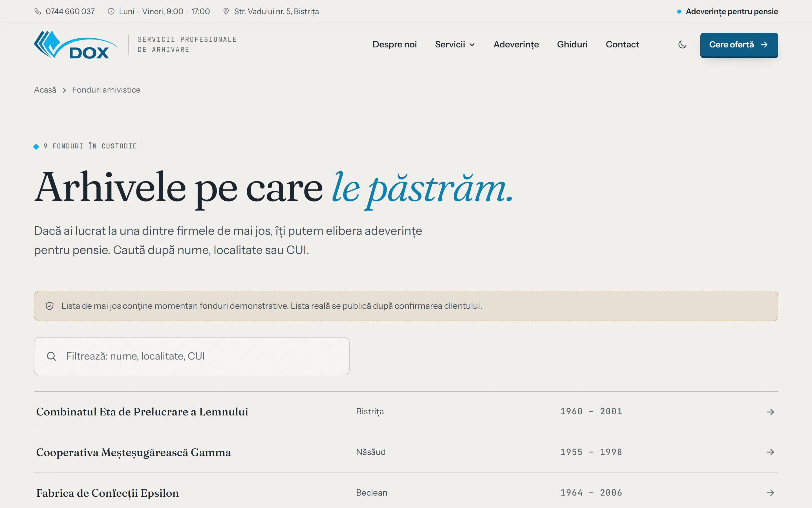Screen dimensions: 812x508
Task: Click the Năsăud locality cell
Action: [x=371, y=452]
